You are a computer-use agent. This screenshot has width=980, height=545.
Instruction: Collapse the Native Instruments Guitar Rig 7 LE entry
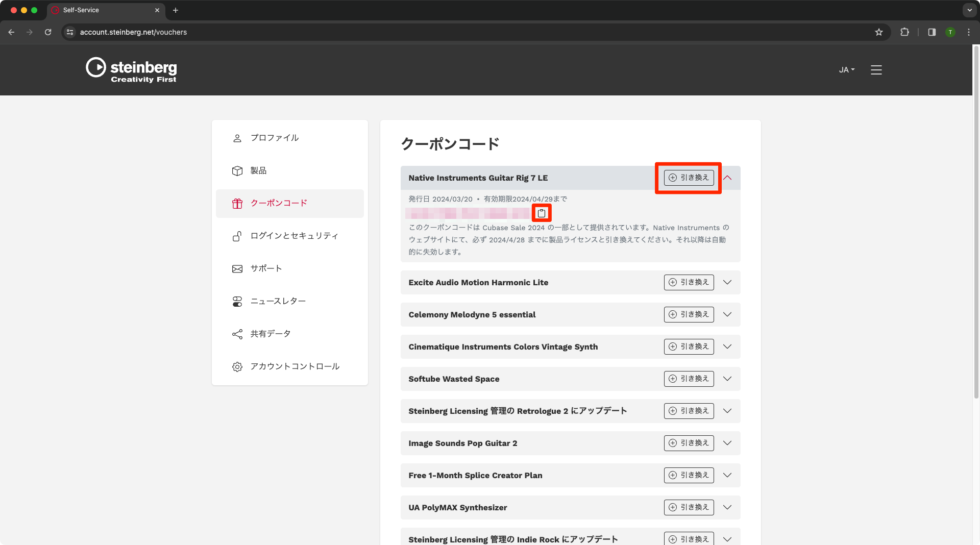(727, 178)
